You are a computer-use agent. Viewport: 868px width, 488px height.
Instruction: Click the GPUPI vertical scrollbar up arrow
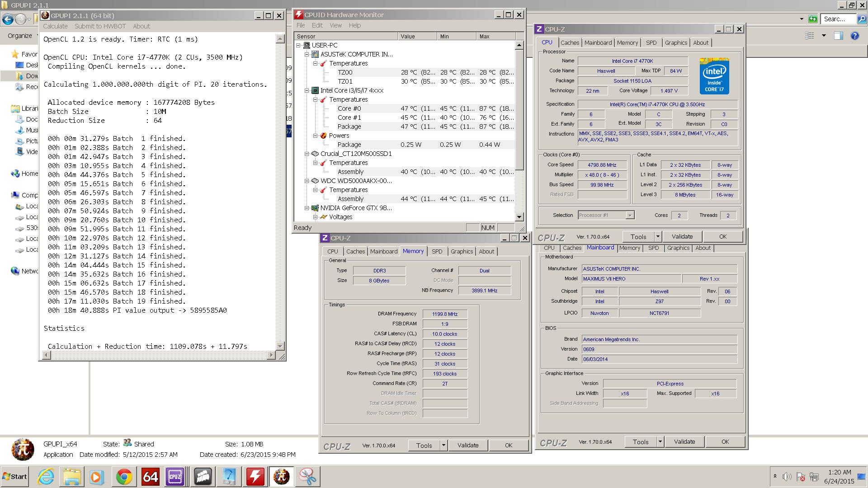[280, 39]
